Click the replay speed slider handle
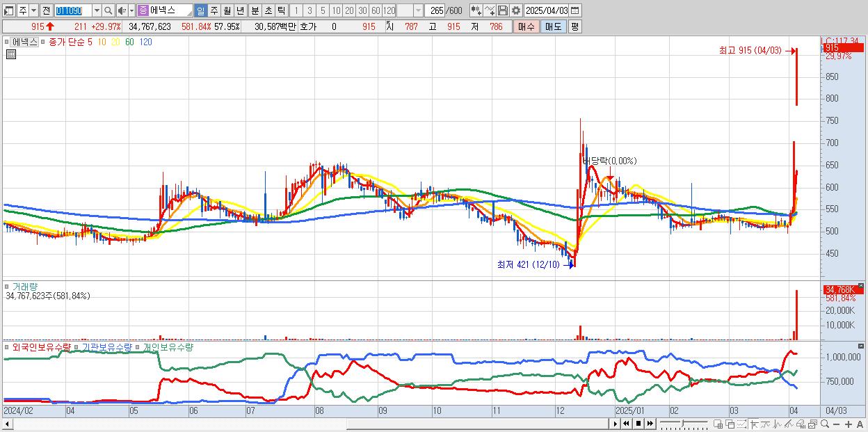 tap(682, 423)
